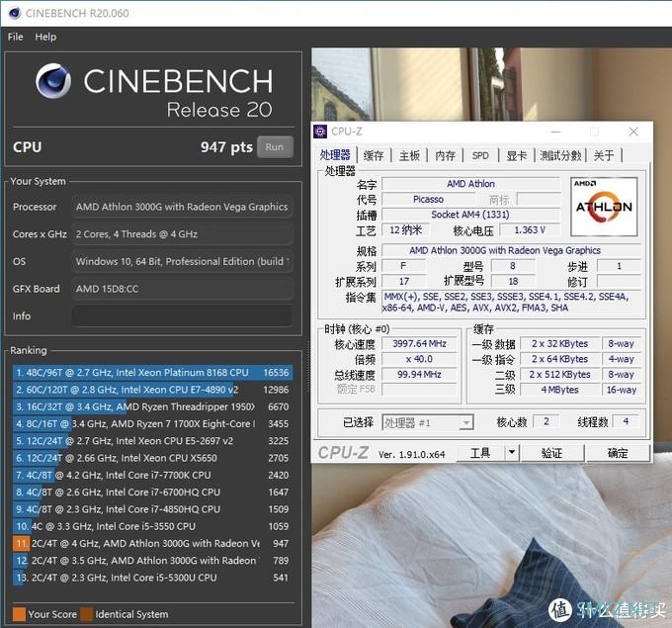Open the File menu
Viewport: 672px width, 628px height.
point(16,37)
